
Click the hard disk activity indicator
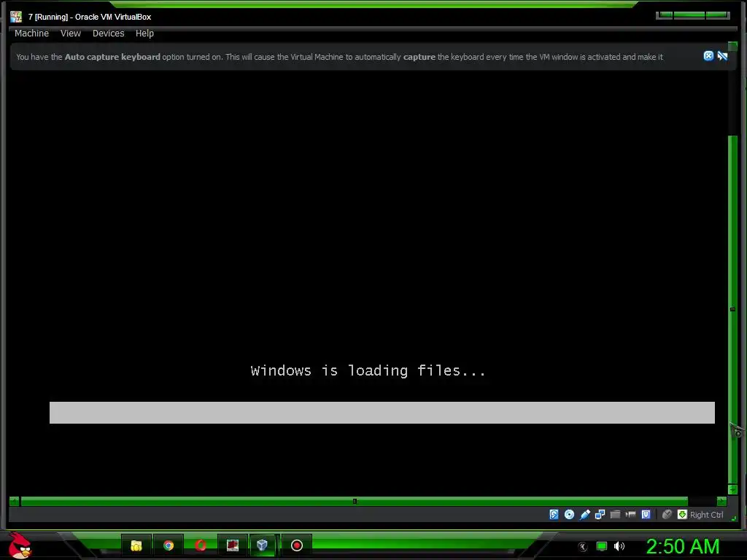[x=554, y=514]
